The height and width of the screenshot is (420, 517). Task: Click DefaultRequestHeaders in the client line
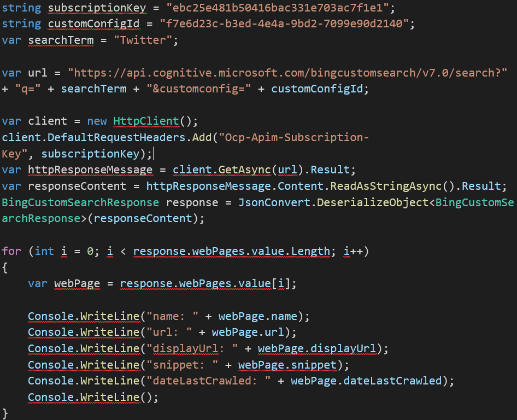point(116,137)
